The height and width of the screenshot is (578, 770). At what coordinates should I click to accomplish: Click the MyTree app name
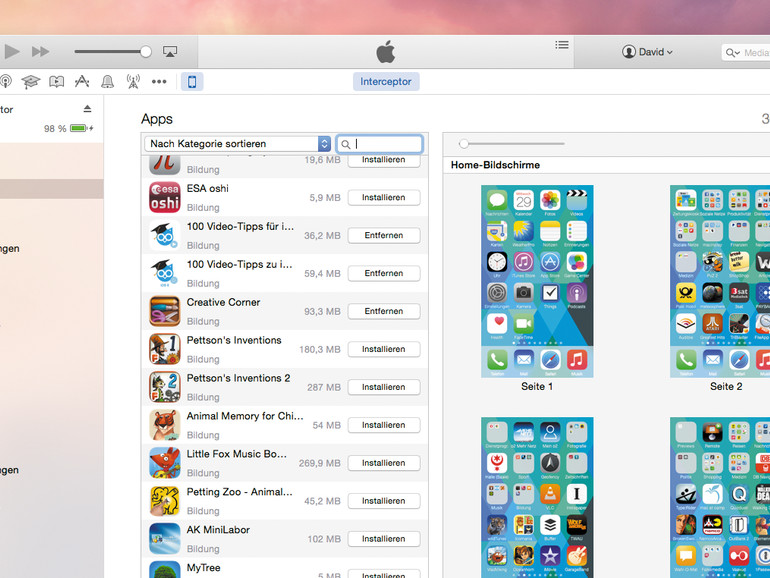pos(203,568)
